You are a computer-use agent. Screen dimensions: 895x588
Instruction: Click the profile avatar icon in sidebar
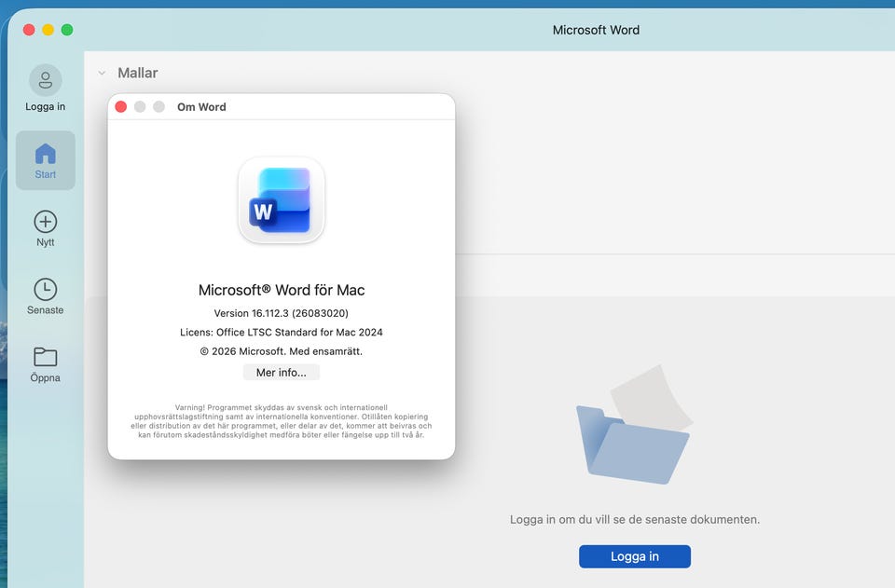click(x=45, y=80)
